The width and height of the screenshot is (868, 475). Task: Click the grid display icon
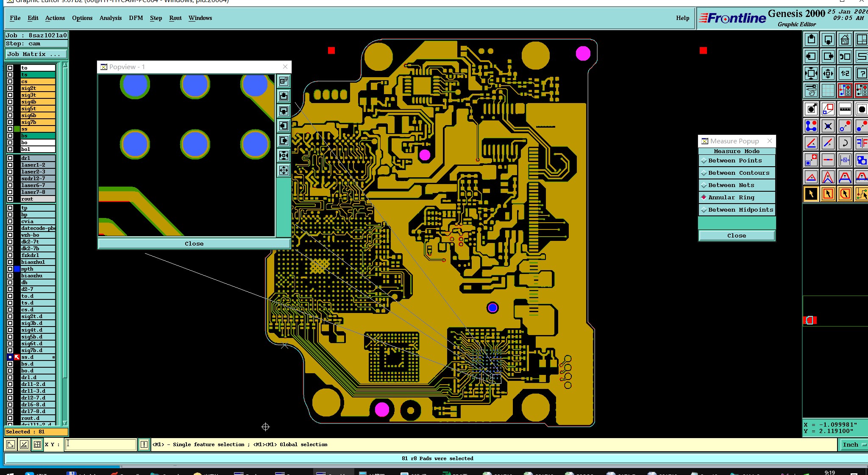(828, 90)
